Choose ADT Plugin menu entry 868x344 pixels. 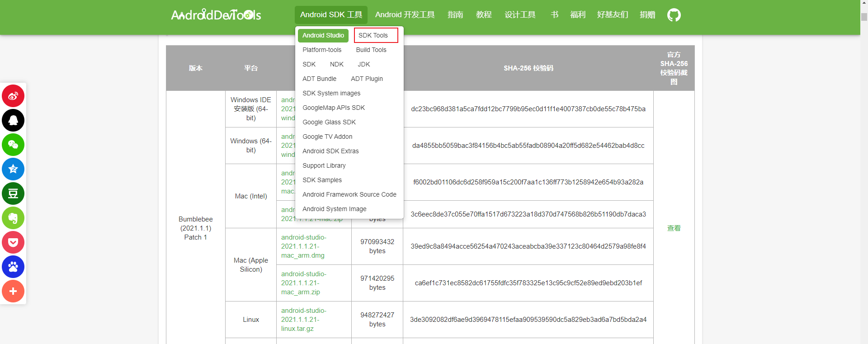pos(367,79)
